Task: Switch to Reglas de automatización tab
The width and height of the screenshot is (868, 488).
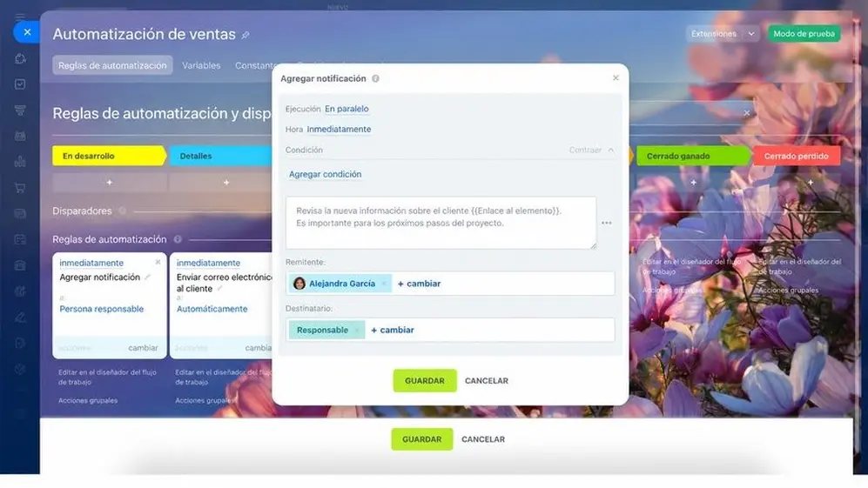Action: pyautogui.click(x=112, y=65)
